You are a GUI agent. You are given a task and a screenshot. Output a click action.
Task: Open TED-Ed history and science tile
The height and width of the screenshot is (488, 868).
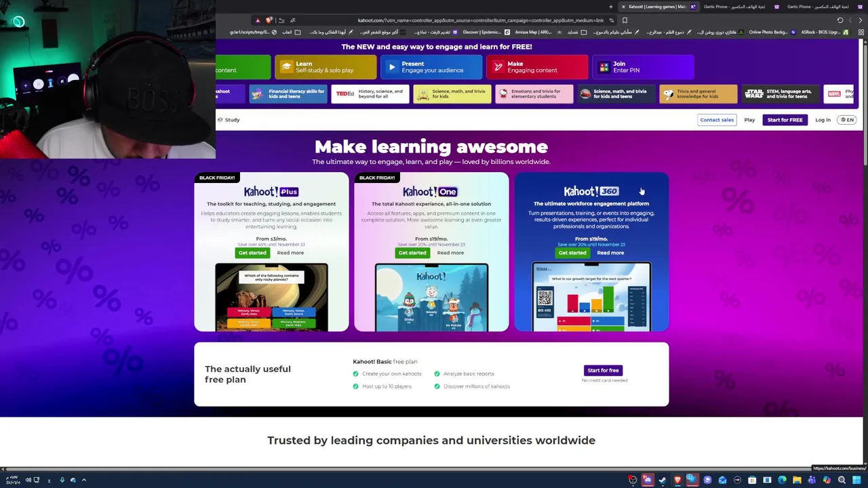pyautogui.click(x=370, y=94)
